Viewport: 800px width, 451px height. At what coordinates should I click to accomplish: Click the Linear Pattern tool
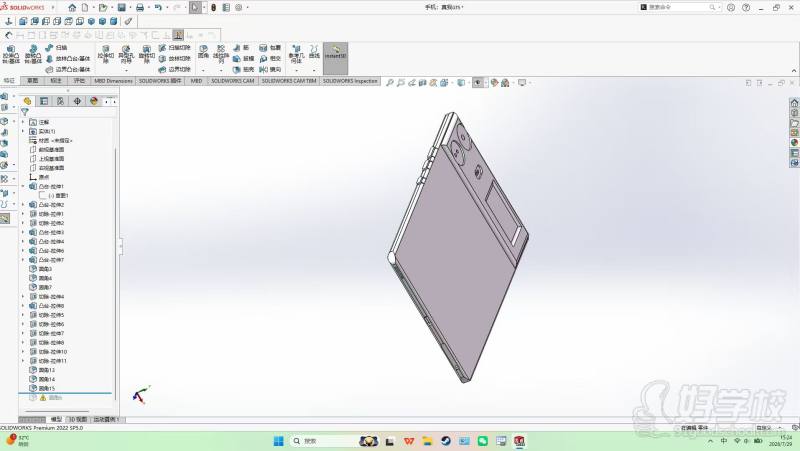tap(221, 54)
